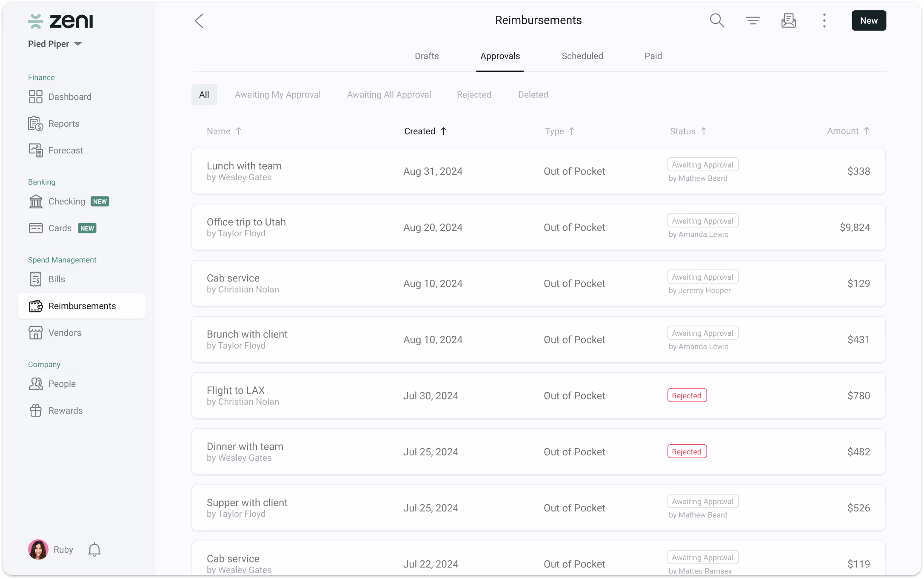Click the notification bell icon
The height and width of the screenshot is (579, 924).
94,550
